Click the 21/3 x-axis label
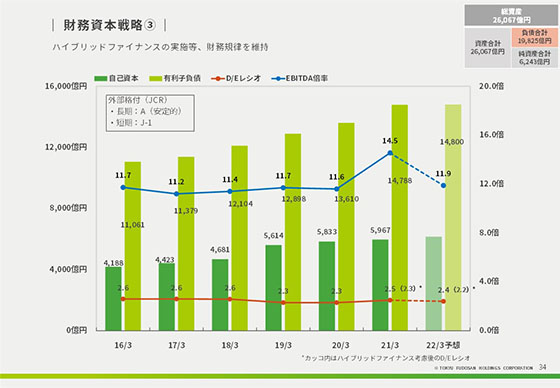560x388 pixels. [390, 345]
